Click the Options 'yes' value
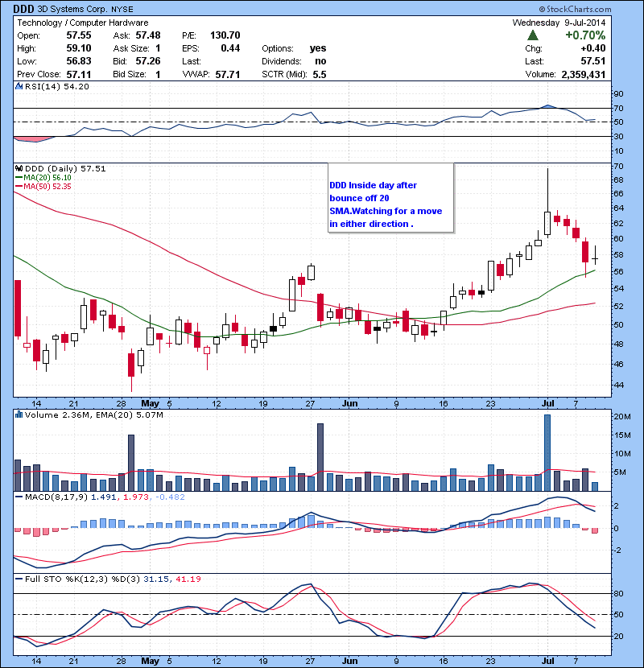 point(318,48)
